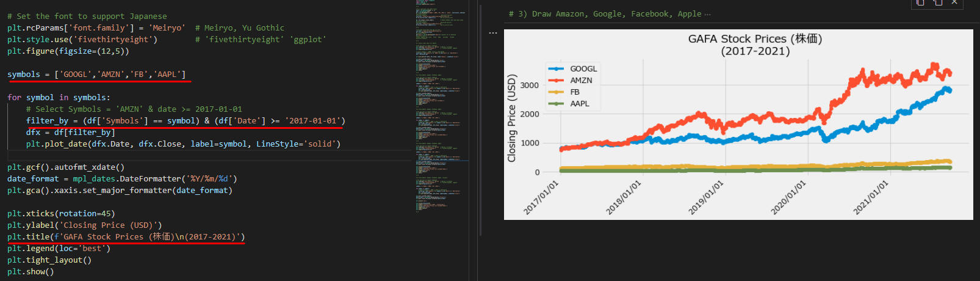
Task: Click the symbols list assignment line
Action: [96, 75]
